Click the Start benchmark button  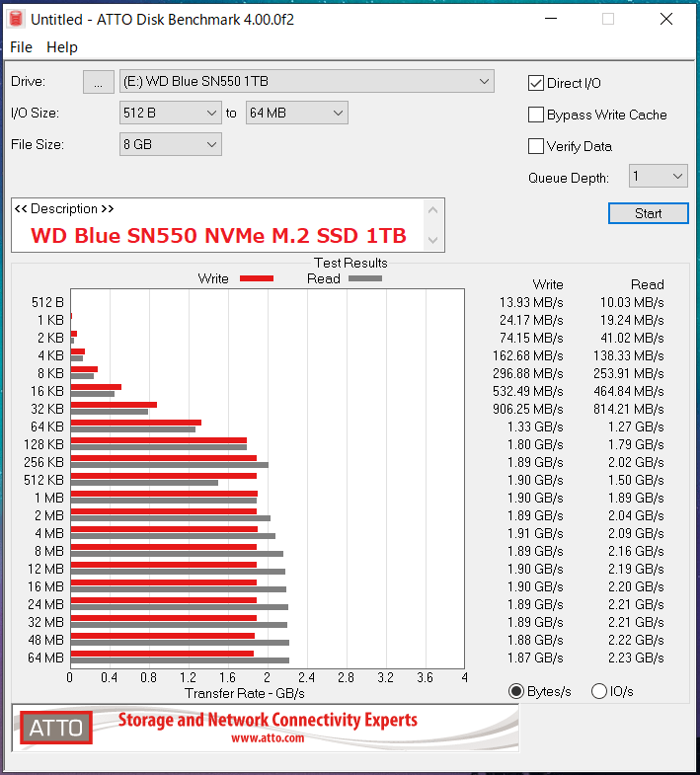click(x=648, y=213)
